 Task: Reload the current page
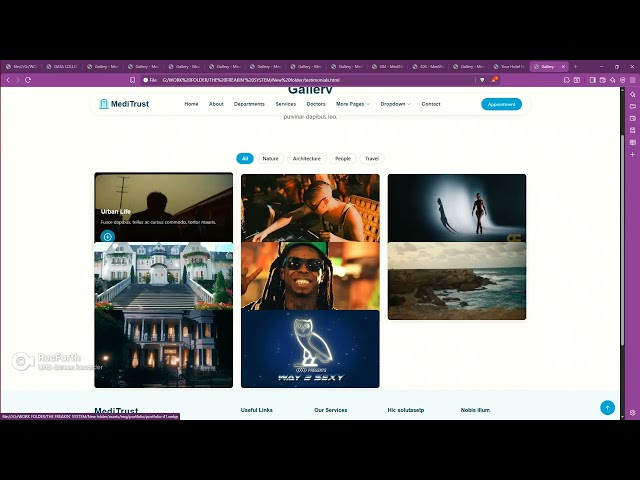pyautogui.click(x=28, y=80)
